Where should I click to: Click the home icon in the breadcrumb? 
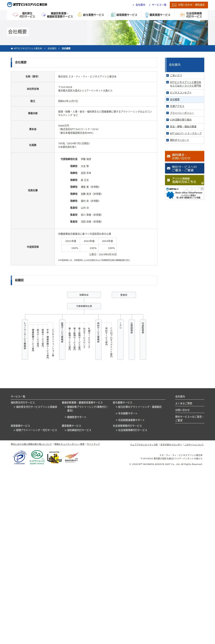12,48
